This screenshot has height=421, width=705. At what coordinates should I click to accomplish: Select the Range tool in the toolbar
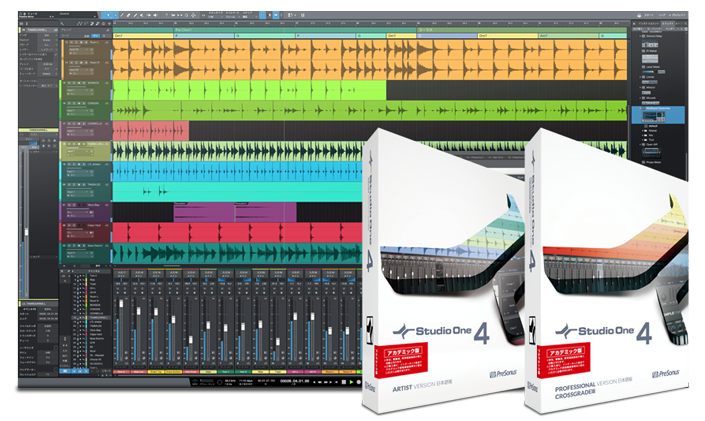[116, 15]
